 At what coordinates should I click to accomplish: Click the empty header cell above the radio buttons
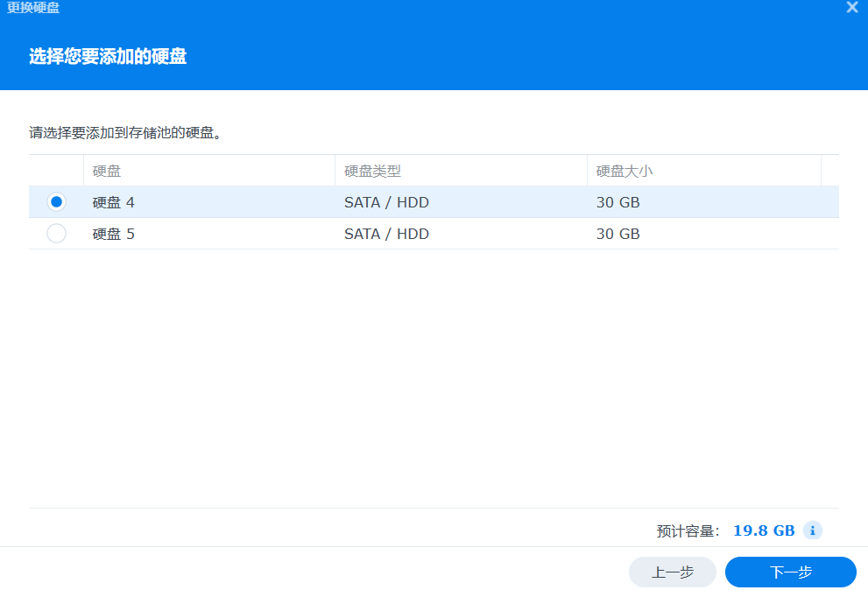click(x=56, y=171)
